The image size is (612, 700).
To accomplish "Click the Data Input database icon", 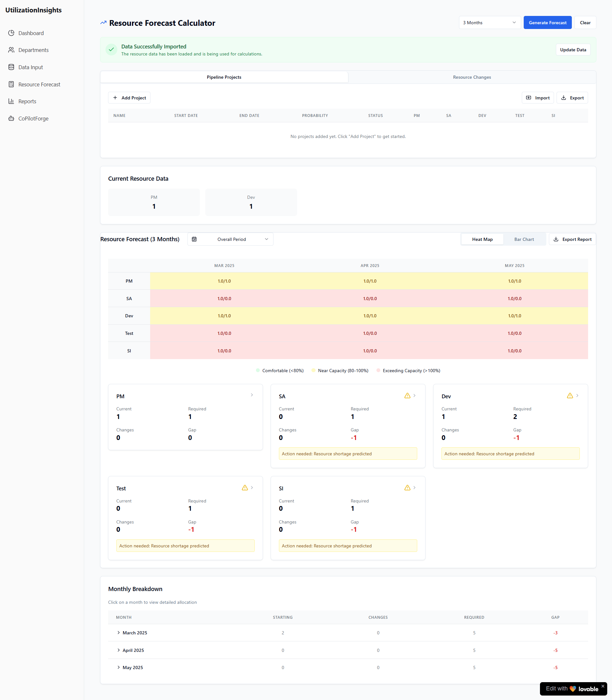I will pyautogui.click(x=11, y=67).
